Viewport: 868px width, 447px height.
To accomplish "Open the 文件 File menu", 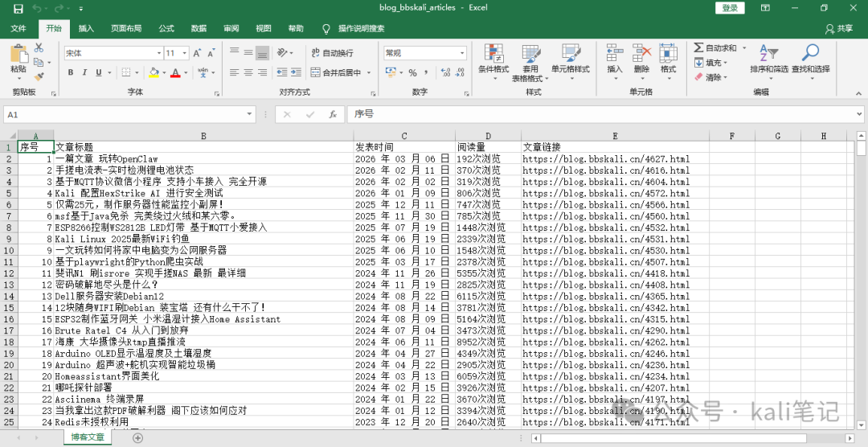I will point(18,28).
